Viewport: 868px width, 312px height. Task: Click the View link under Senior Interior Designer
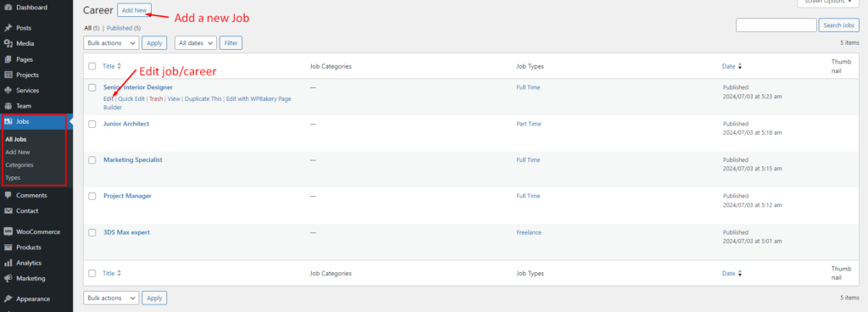pos(174,98)
